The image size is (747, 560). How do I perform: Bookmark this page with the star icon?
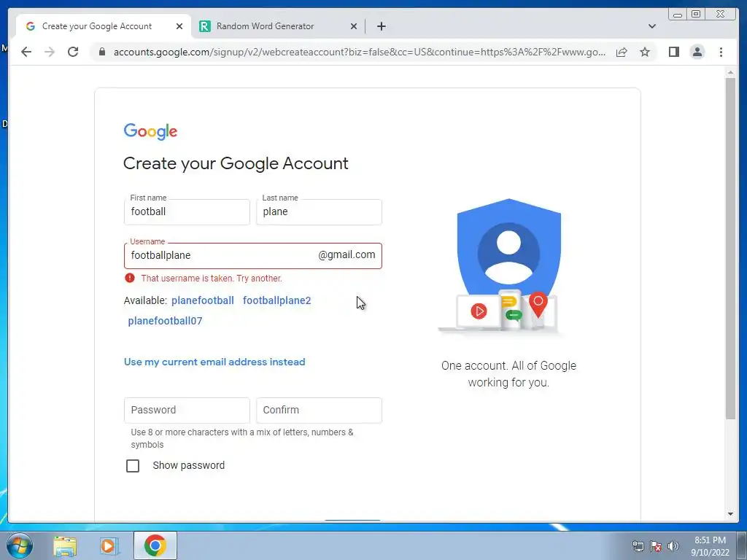coord(645,52)
